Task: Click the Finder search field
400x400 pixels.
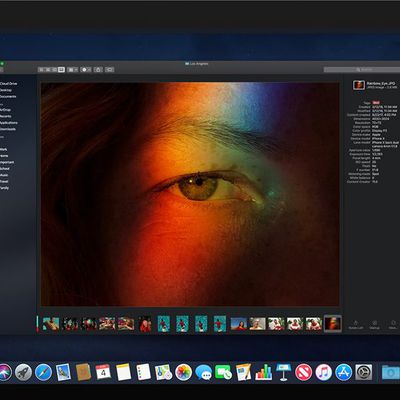Action: 362,70
